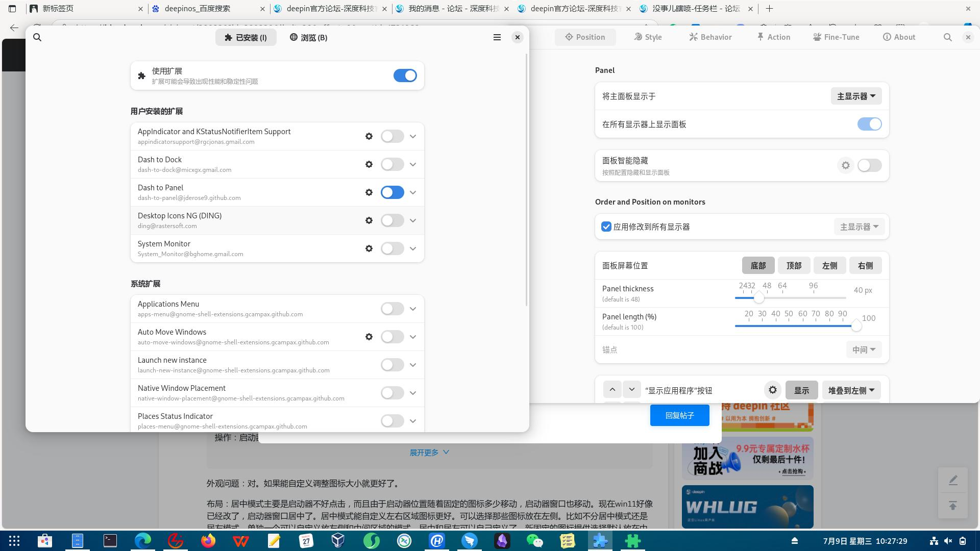This screenshot has height=551, width=980.
Task: Click the Panel length slider handle
Action: pos(856,326)
